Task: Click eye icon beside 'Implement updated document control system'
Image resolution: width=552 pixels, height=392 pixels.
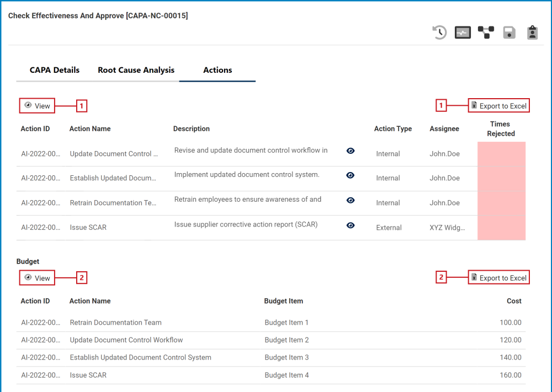Action: click(351, 175)
